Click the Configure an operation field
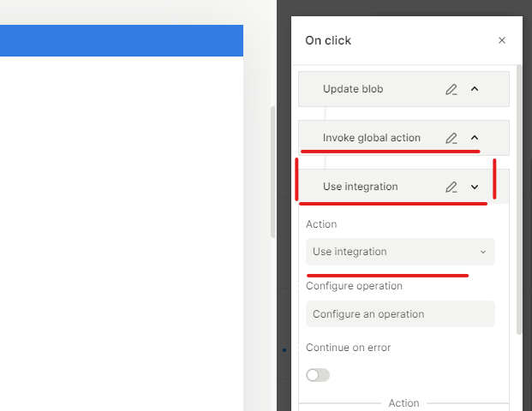532x411 pixels. (400, 314)
